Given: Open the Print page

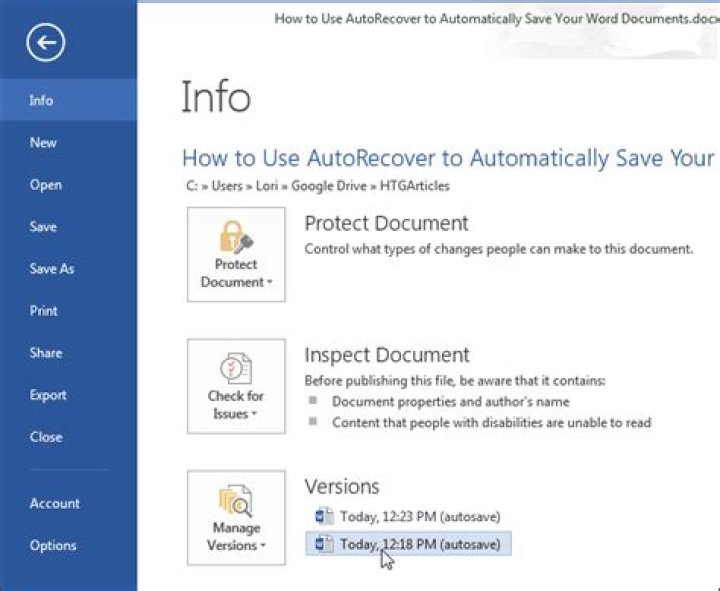Looking at the screenshot, I should point(68,311).
